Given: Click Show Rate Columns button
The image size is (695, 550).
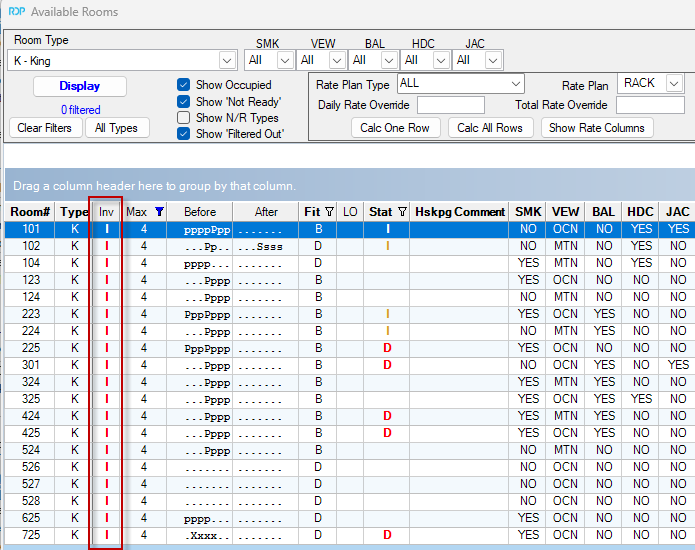Looking at the screenshot, I should tap(597, 128).
